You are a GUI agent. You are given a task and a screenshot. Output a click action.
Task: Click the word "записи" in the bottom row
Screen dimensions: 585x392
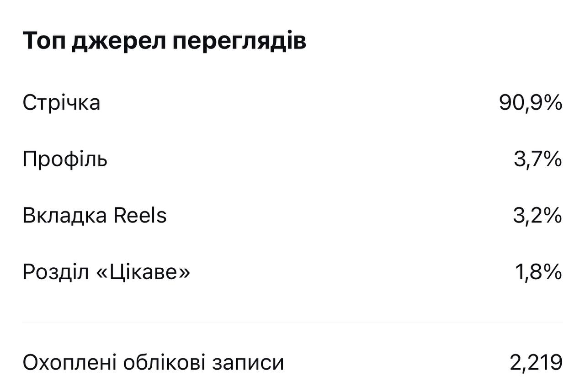point(248,363)
